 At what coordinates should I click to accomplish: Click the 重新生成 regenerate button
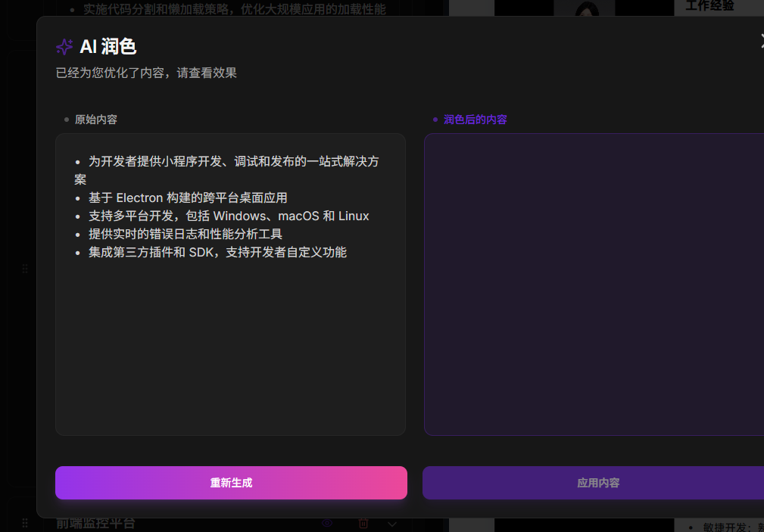tap(231, 483)
